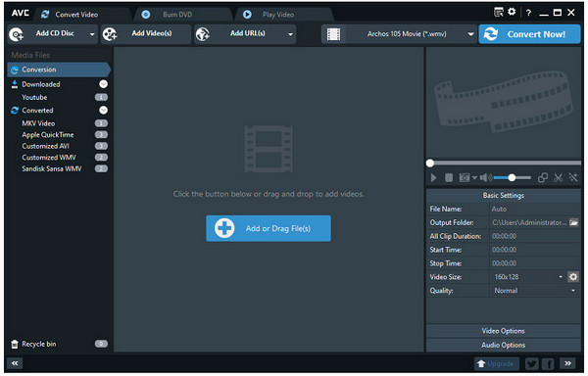
Task: Open the help question mark
Action: [528, 13]
